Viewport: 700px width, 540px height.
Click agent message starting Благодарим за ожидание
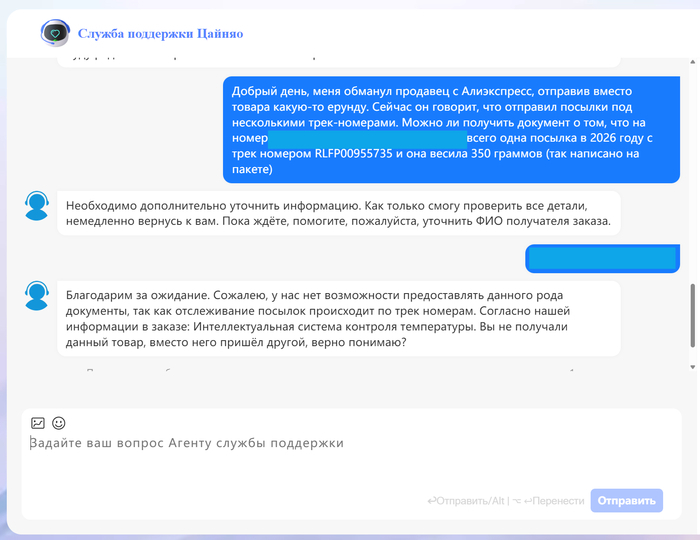click(338, 318)
